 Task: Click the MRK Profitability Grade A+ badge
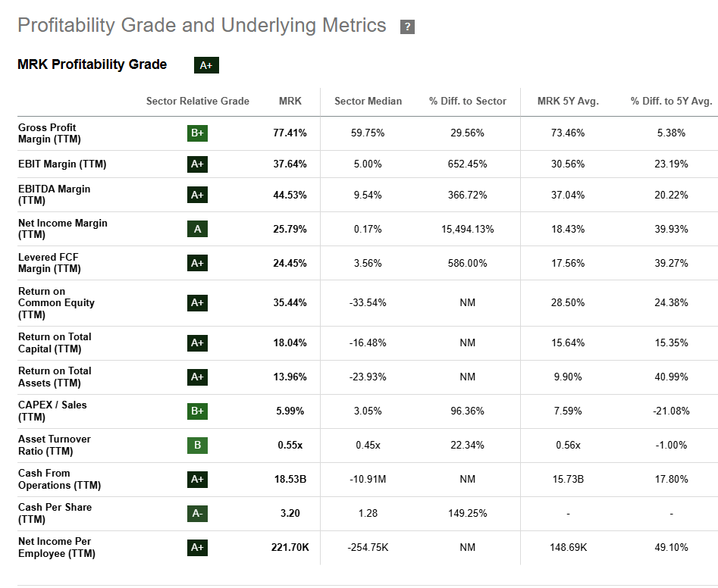click(x=206, y=65)
